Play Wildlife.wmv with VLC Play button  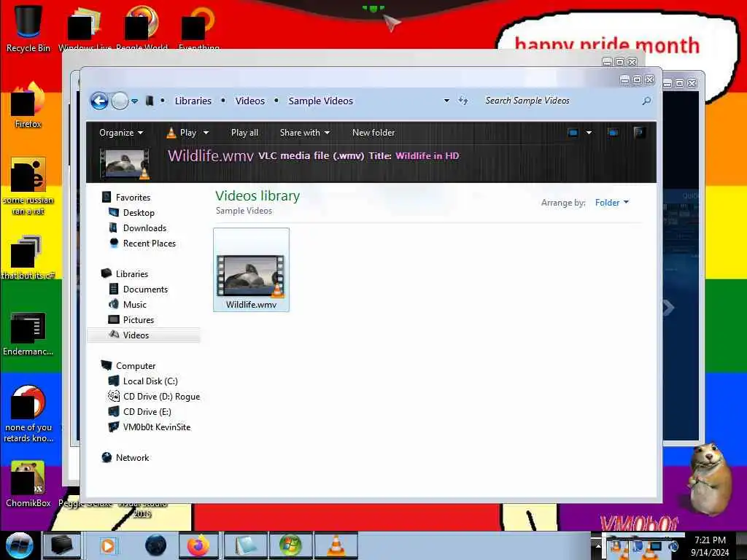(182, 133)
